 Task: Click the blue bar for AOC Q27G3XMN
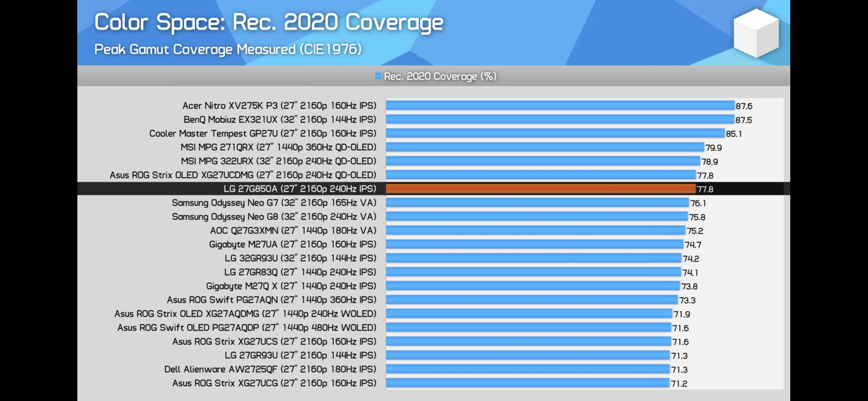pyautogui.click(x=536, y=230)
